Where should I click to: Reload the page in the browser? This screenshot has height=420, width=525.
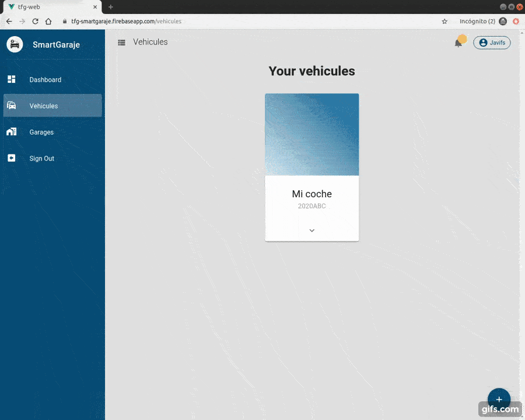point(35,21)
